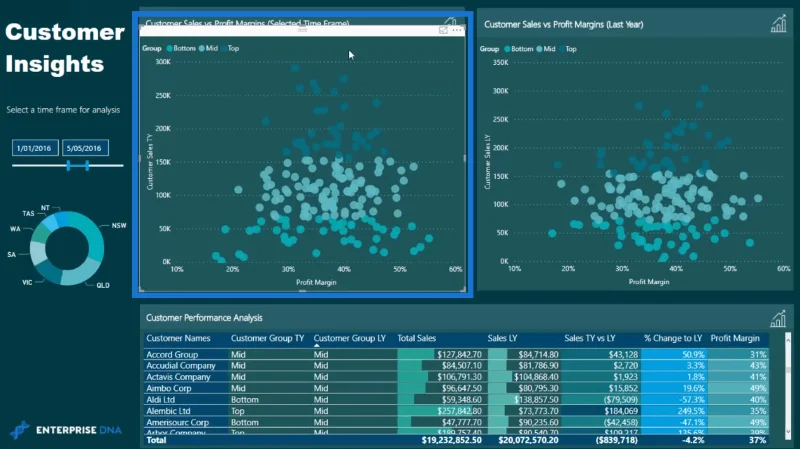Click the chart icon on Last Year scatter panel

[779, 23]
